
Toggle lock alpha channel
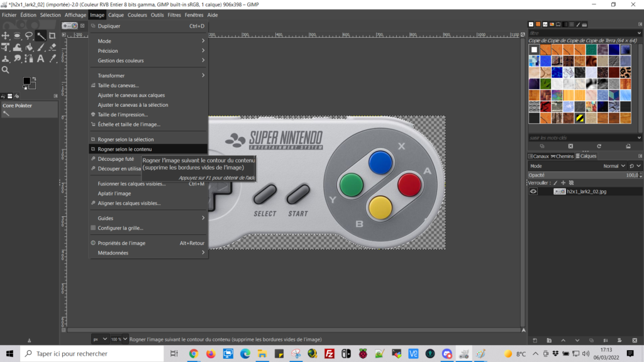pos(571,183)
